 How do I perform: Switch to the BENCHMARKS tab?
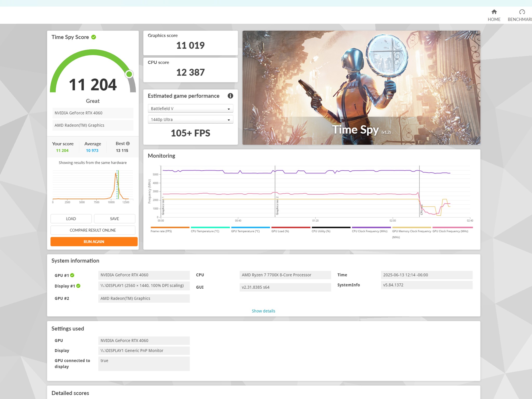point(520,19)
